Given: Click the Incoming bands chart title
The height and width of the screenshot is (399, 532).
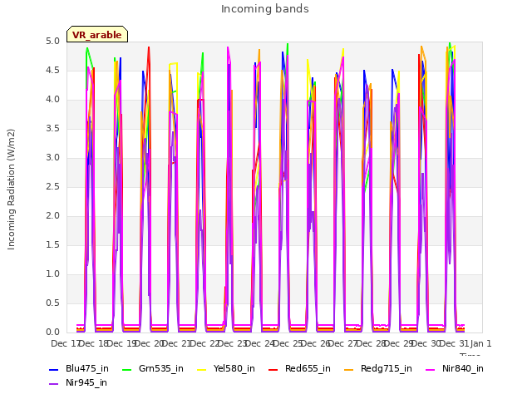Looking at the screenshot, I should (265, 9).
